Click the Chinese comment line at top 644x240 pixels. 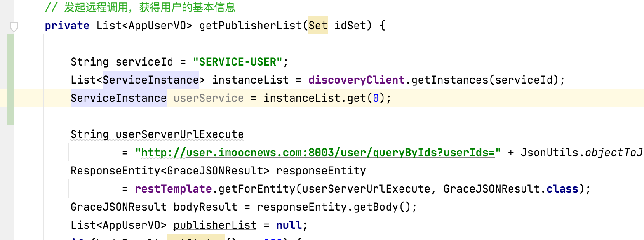(x=140, y=7)
